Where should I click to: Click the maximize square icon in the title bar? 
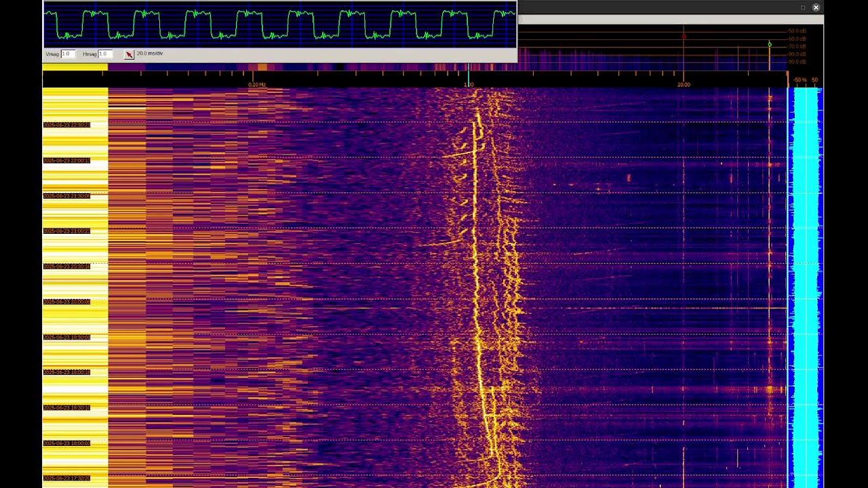[x=803, y=7]
